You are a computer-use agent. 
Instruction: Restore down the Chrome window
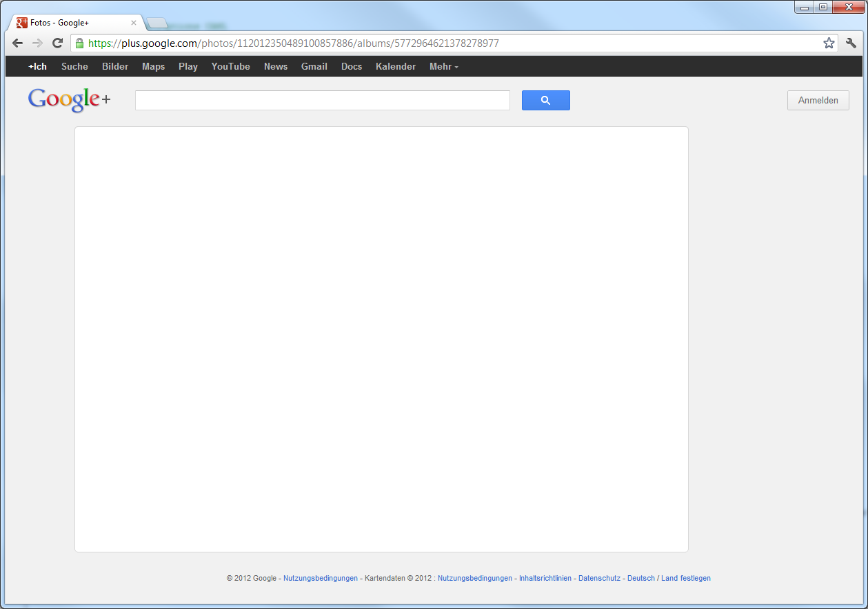822,7
